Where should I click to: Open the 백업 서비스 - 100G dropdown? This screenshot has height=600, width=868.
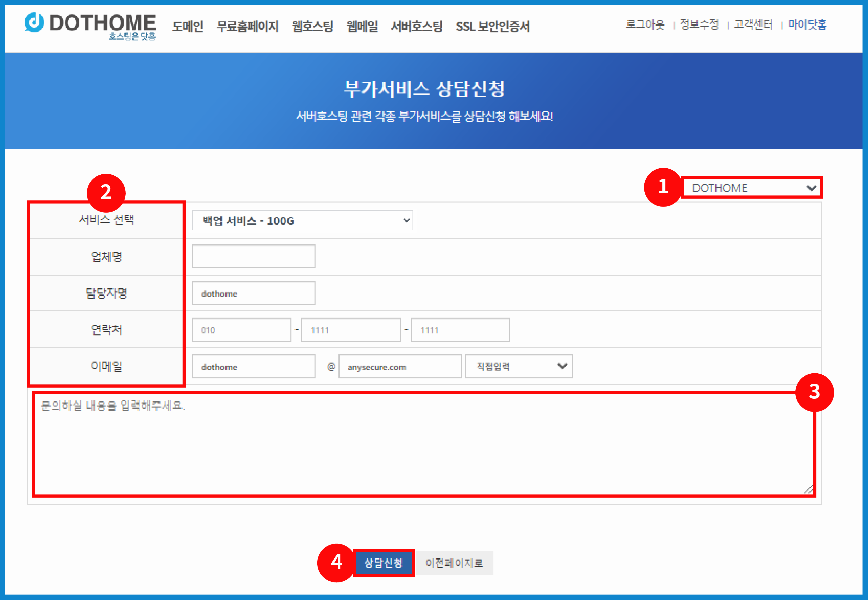click(x=302, y=221)
